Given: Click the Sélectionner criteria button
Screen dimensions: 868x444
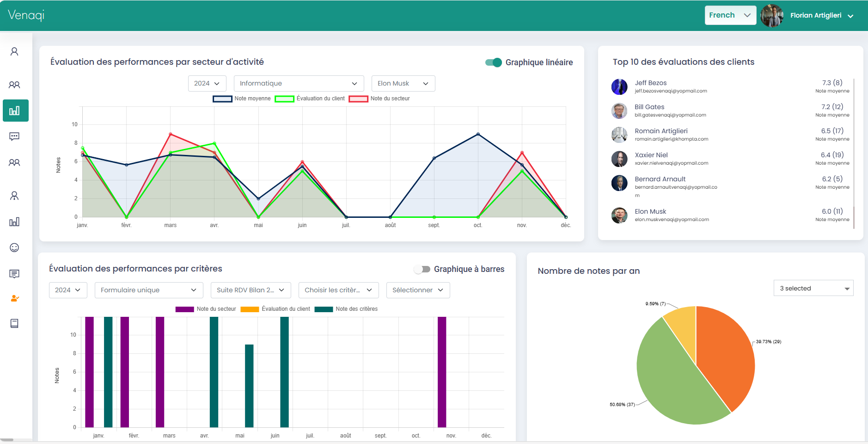Looking at the screenshot, I should click(418, 290).
